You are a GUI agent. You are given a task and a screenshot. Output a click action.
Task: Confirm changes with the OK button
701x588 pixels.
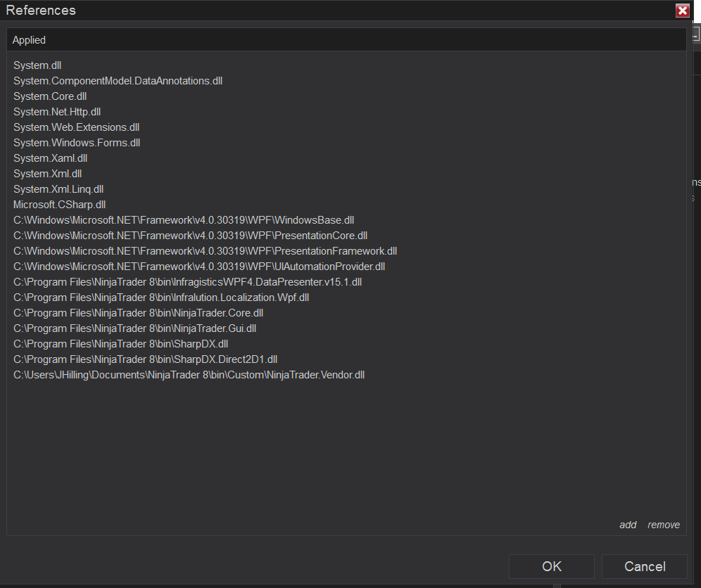[x=551, y=566]
